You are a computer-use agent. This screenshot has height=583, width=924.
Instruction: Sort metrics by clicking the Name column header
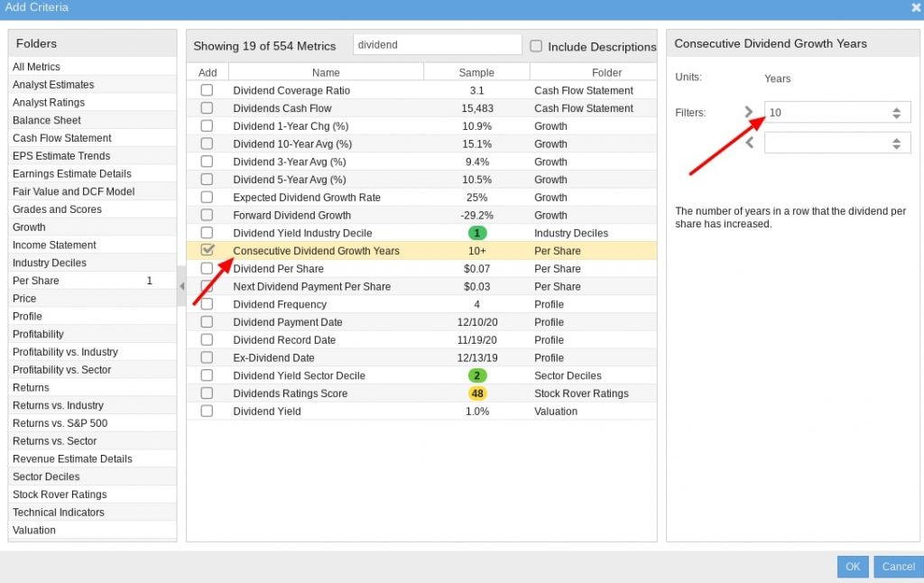[326, 71]
